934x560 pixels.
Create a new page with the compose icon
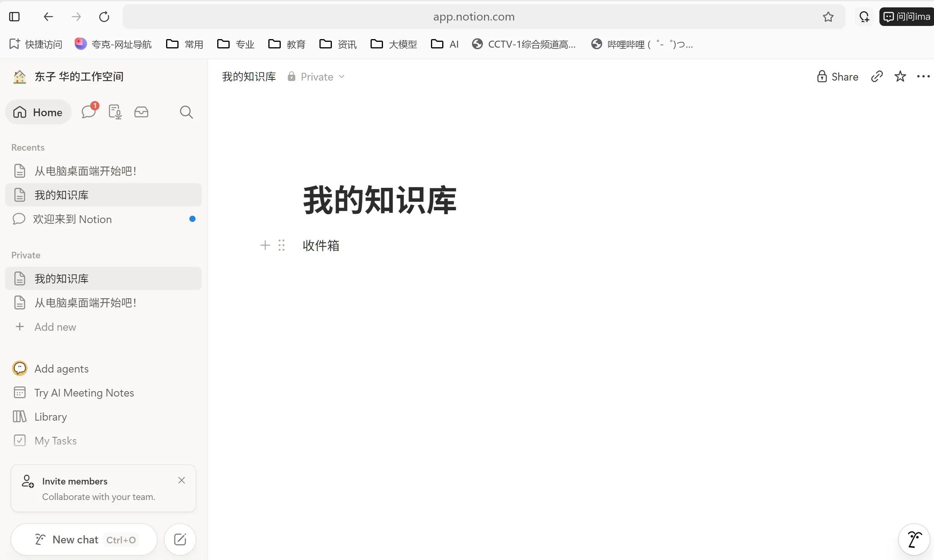[180, 539]
